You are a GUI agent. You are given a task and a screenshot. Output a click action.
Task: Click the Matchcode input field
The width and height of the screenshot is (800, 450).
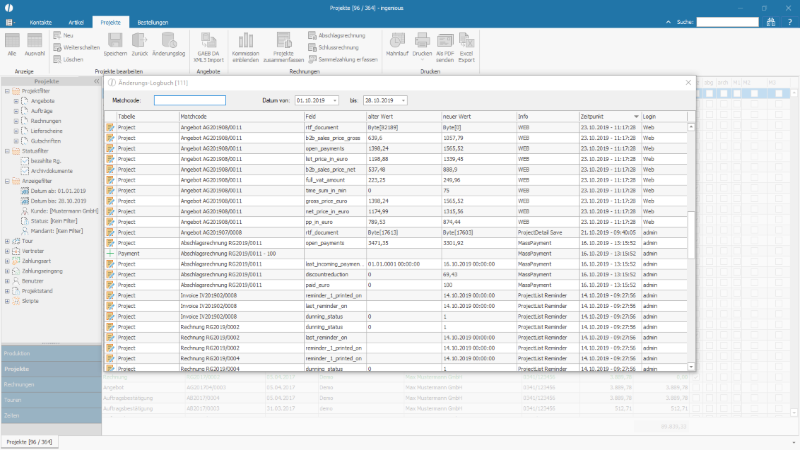click(x=190, y=101)
